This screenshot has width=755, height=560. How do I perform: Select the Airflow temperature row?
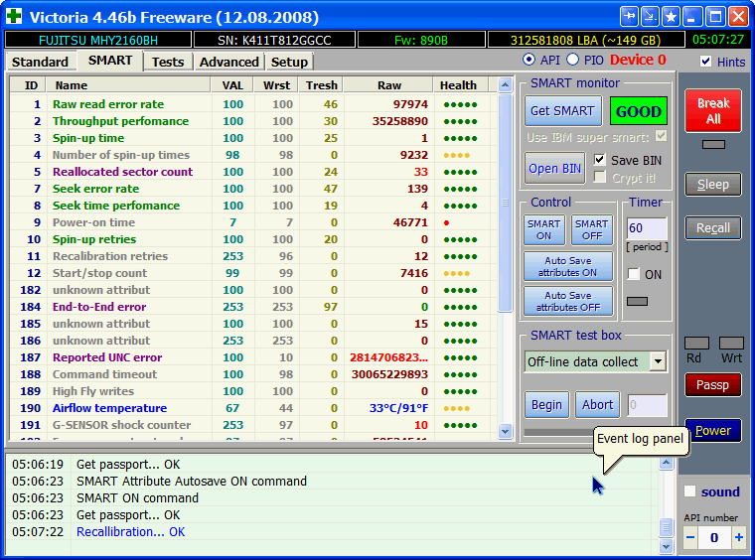pos(252,408)
